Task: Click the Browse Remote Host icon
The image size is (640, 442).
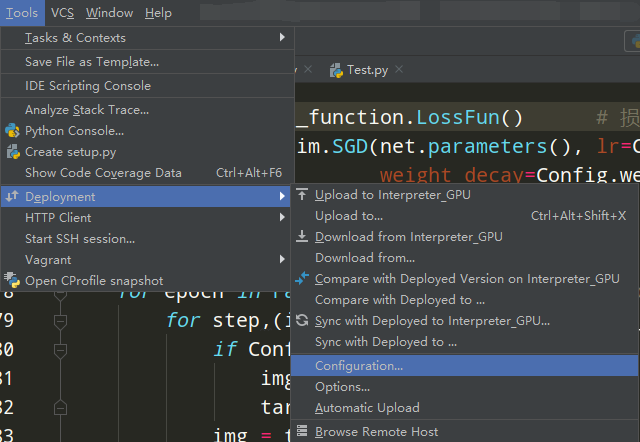Action: [302, 432]
